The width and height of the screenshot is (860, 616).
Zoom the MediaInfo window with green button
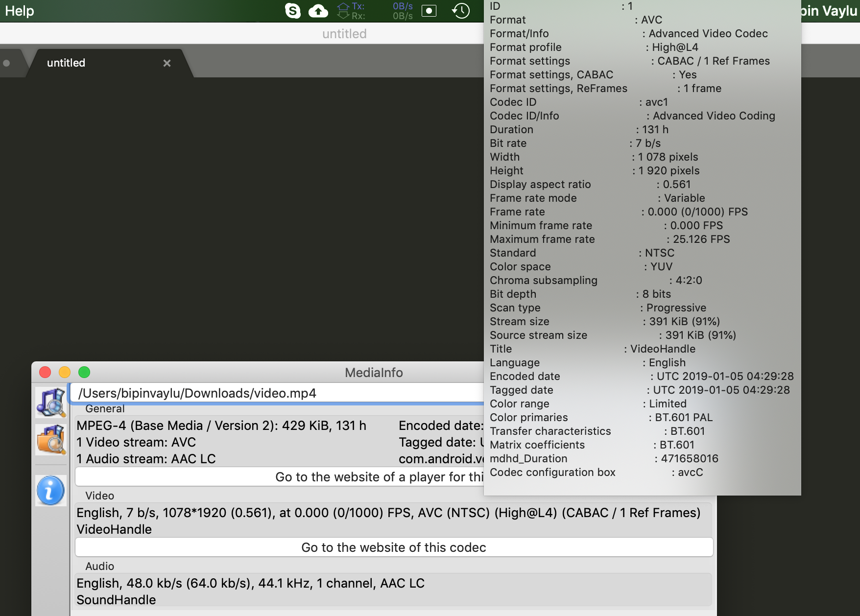pos(84,372)
